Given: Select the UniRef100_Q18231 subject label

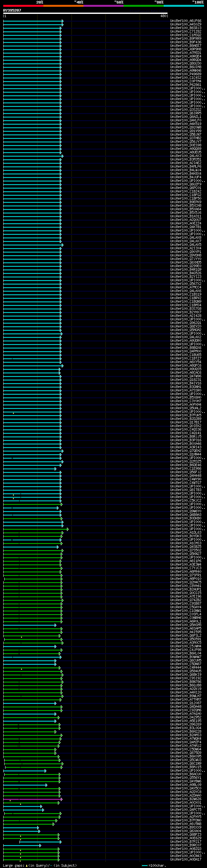Looking at the screenshot, I should [186, 380].
